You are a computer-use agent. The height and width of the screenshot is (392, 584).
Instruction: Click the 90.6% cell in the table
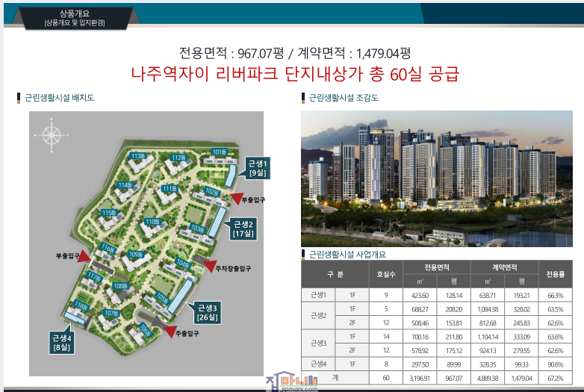point(556,364)
